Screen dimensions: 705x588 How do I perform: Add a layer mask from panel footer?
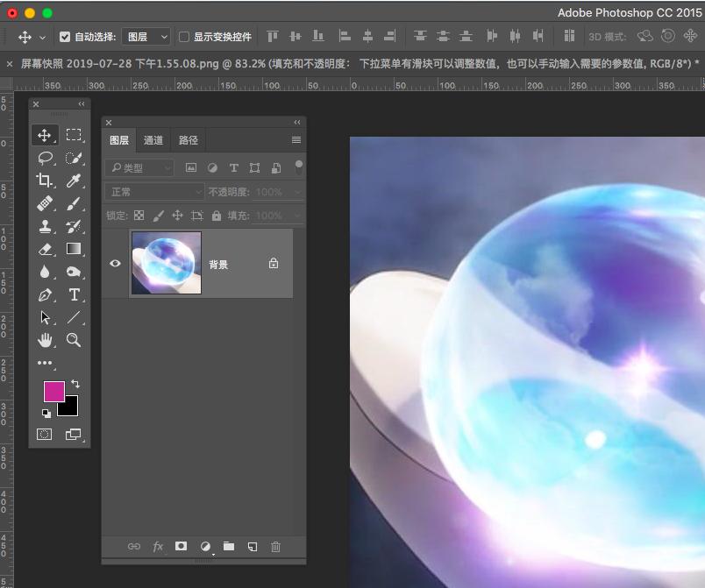click(182, 546)
